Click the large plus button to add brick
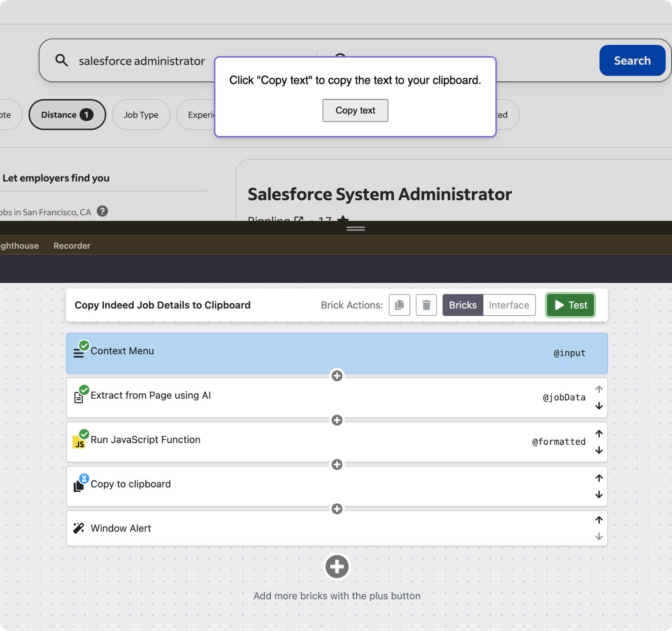Image resolution: width=672 pixels, height=631 pixels. (337, 566)
